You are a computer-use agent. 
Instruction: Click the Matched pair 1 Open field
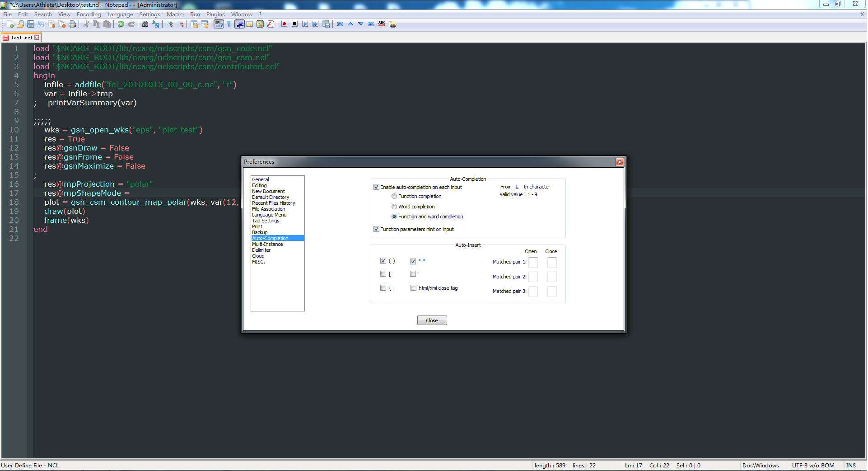click(x=533, y=262)
